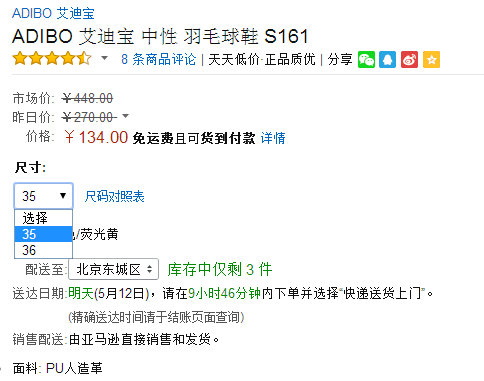Open the 北京东城区 delivery region dropdown
This screenshot has width=484, height=381.
[x=113, y=269]
